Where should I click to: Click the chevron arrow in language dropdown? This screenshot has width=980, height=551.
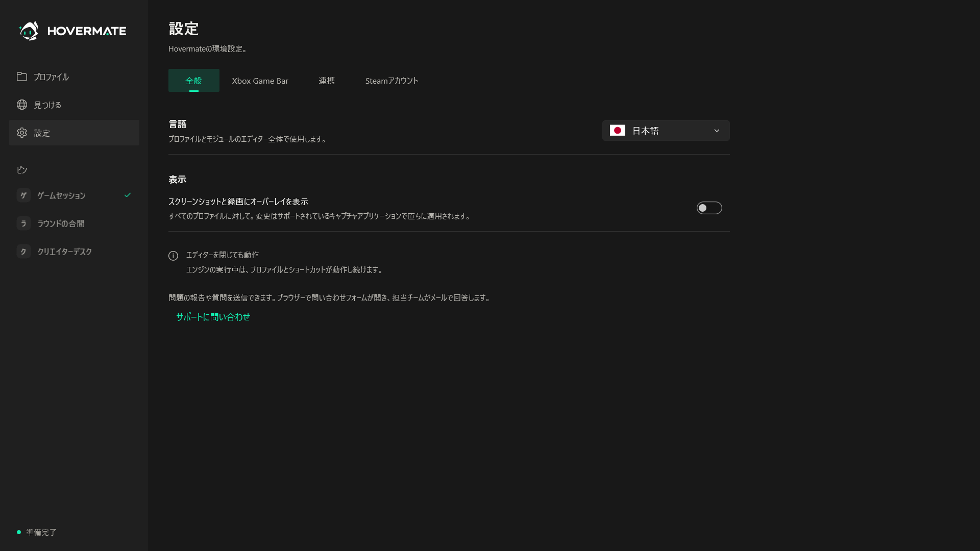(x=717, y=131)
